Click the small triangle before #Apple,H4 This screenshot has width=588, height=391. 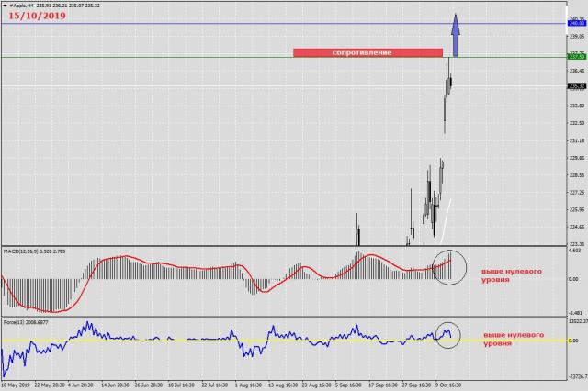[4, 6]
